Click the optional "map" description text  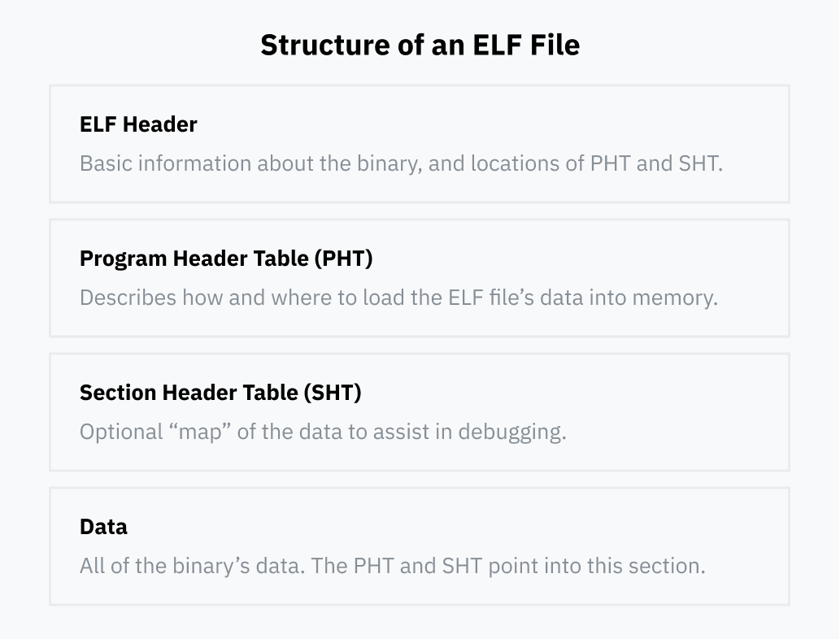click(x=323, y=432)
